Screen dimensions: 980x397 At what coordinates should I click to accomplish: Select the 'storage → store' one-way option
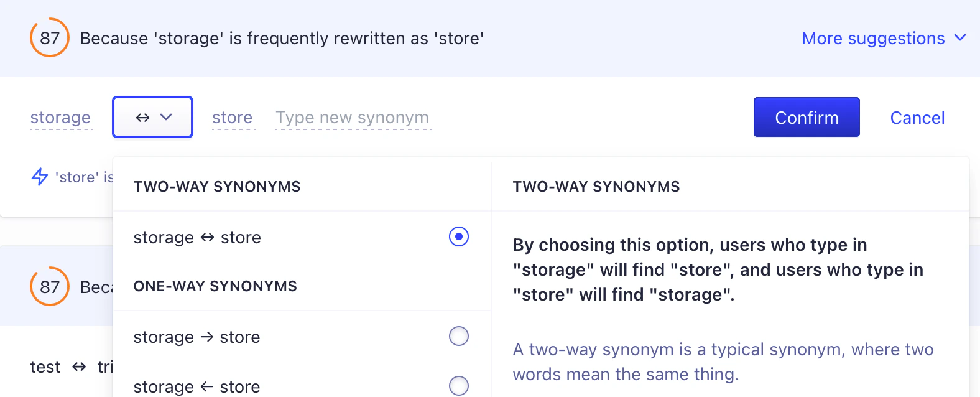[459, 337]
